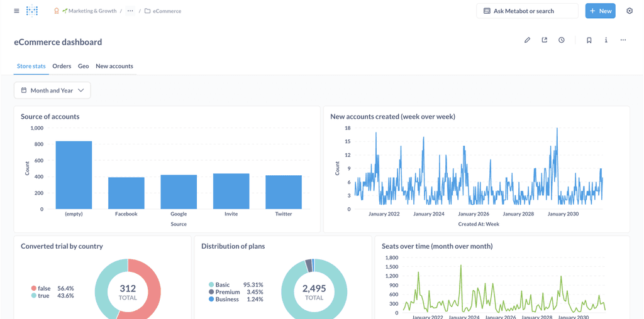This screenshot has height=319, width=644.
Task: Switch to the Orders tab
Action: click(x=62, y=66)
